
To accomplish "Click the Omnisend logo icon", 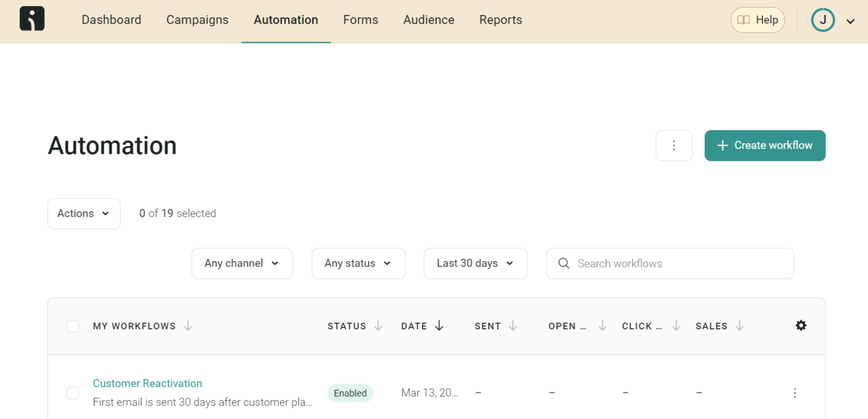I will 31,18.
